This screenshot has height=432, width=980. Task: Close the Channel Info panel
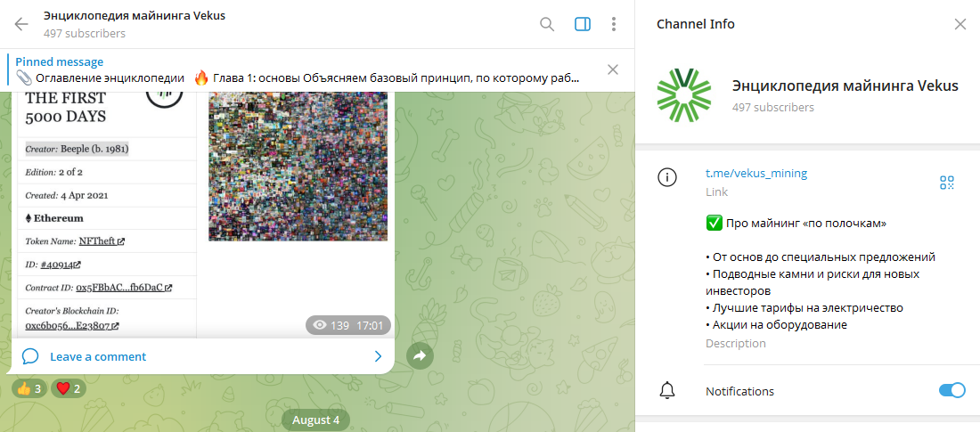pyautogui.click(x=960, y=24)
